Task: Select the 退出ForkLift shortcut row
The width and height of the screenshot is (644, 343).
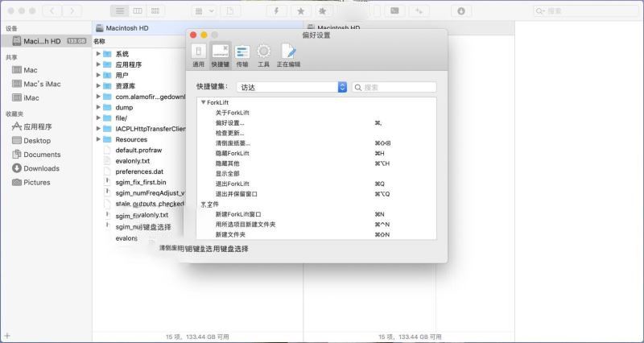Action: coord(316,184)
